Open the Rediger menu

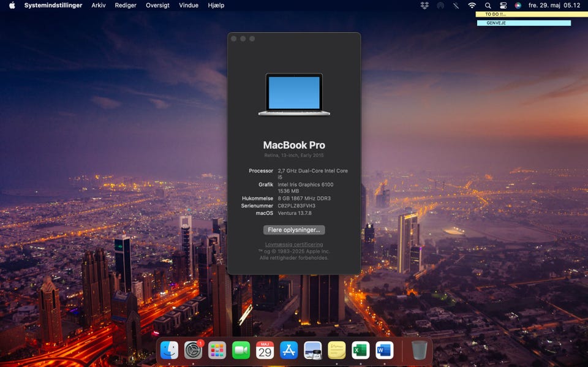[x=126, y=6]
